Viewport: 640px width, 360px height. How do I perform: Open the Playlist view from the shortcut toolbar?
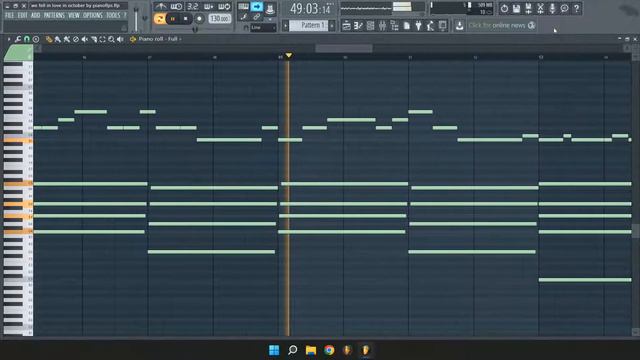tap(347, 26)
